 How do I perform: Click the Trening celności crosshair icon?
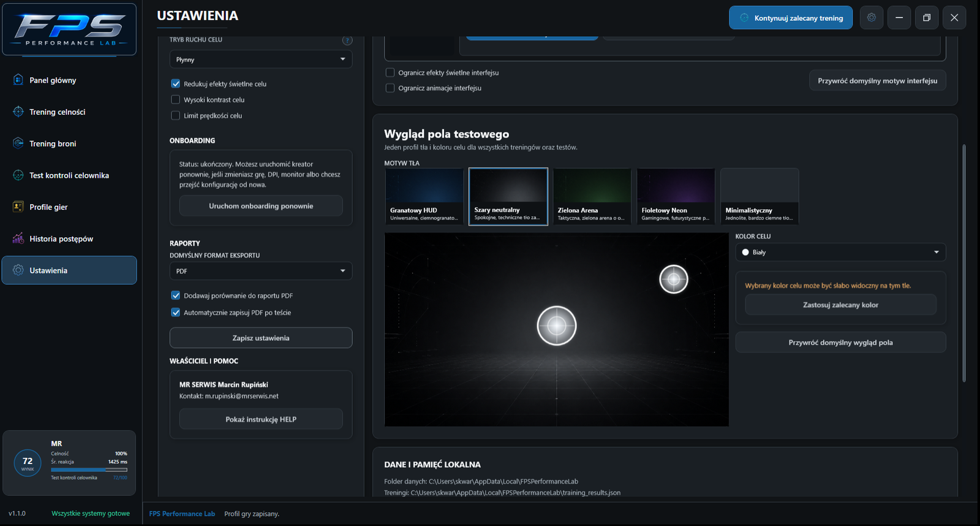(x=18, y=112)
